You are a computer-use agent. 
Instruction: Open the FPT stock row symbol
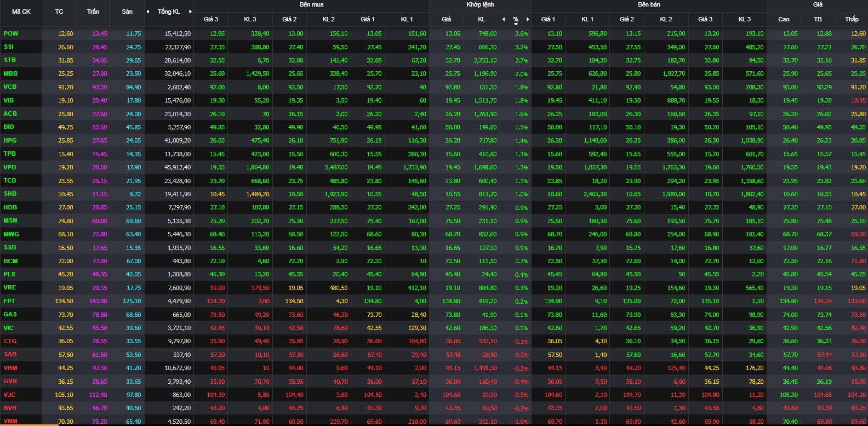9,301
